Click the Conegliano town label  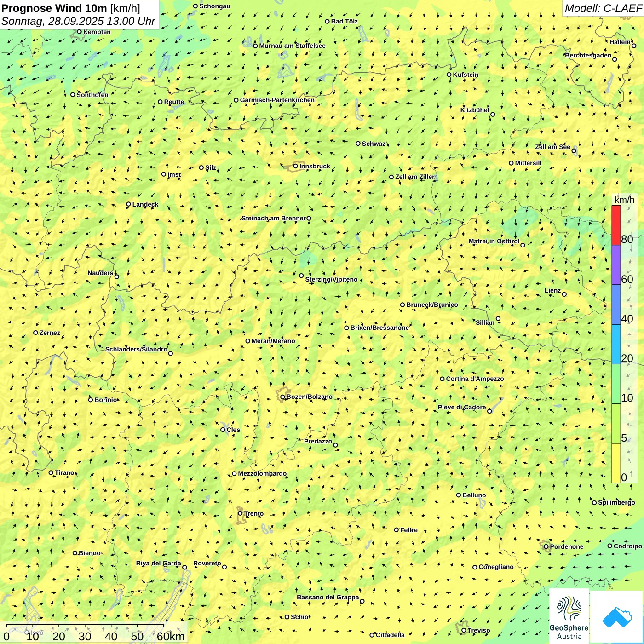tap(496, 567)
